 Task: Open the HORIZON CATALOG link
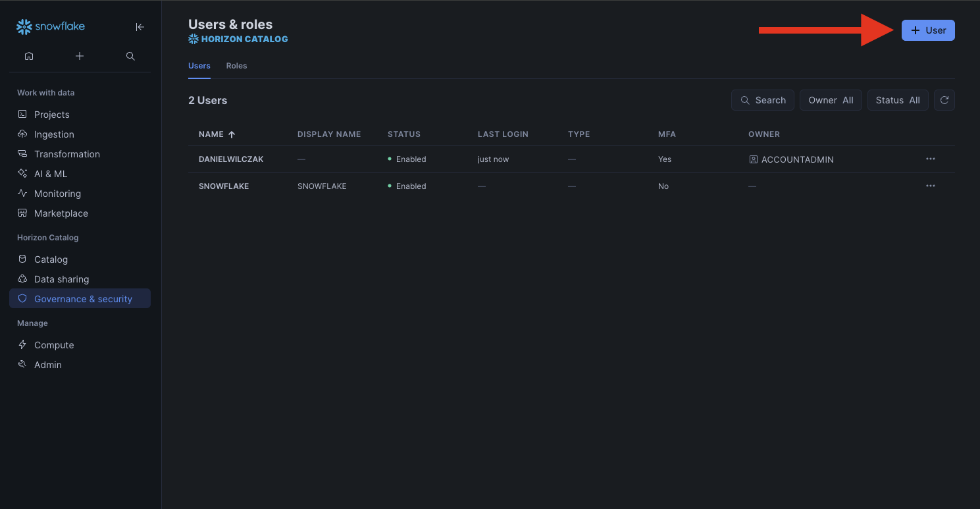click(x=238, y=40)
